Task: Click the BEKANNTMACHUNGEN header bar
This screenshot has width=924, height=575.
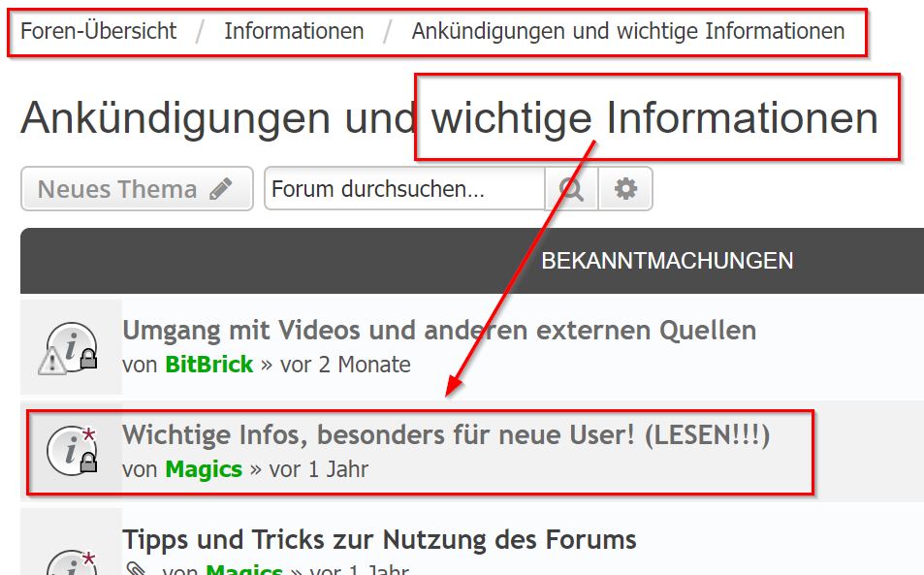Action: pyautogui.click(x=666, y=261)
